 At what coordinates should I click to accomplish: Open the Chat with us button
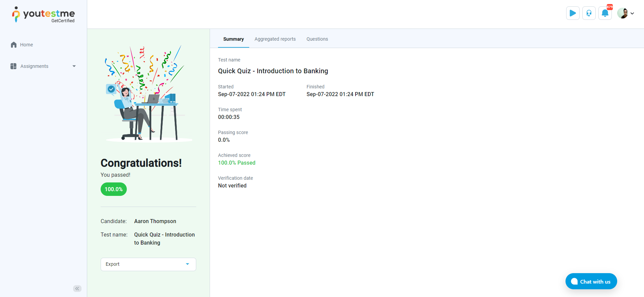591,282
